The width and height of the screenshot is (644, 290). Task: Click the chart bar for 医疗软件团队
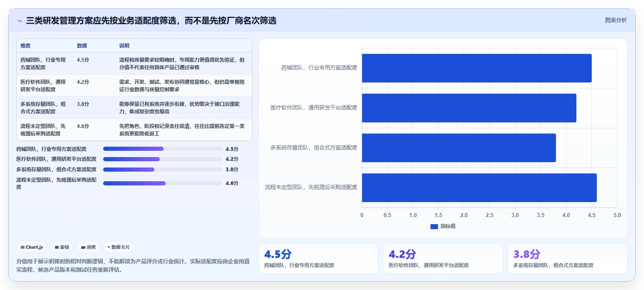tap(469, 108)
